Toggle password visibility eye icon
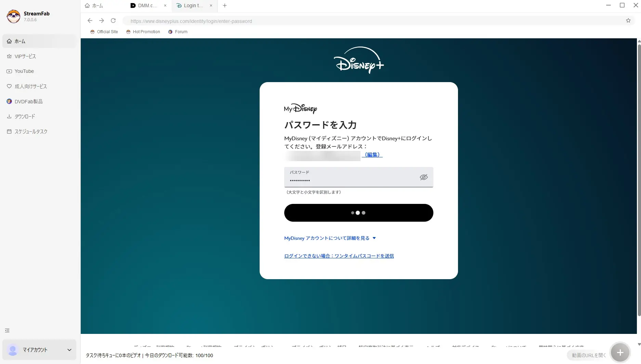 tap(423, 177)
